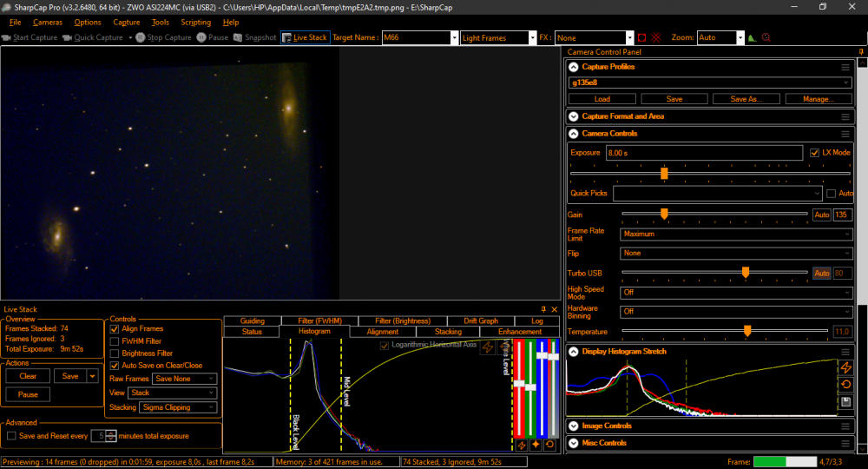Click the Stop Capture toolbar button
Screen dimensions: 868x469
[x=164, y=37]
